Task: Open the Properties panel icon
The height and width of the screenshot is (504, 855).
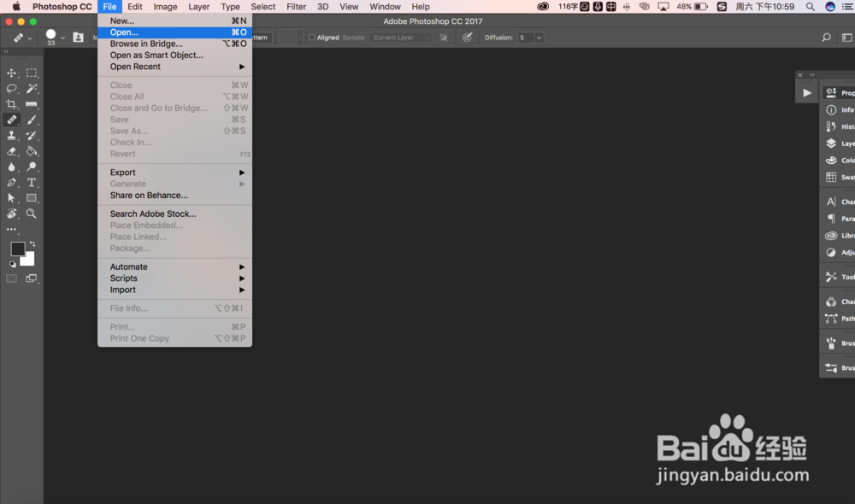Action: click(831, 92)
